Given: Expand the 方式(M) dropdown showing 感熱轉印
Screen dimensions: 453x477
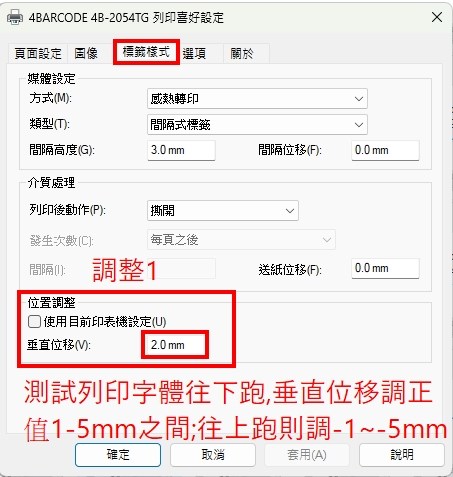Looking at the screenshot, I should pyautogui.click(x=257, y=98).
